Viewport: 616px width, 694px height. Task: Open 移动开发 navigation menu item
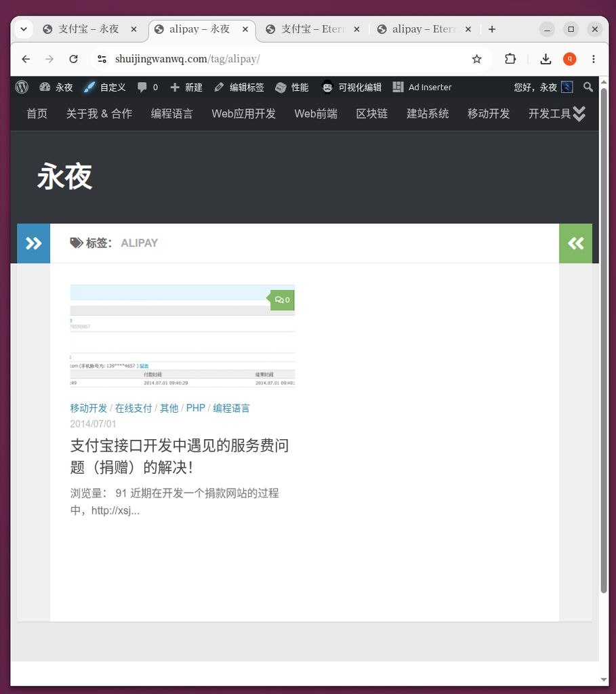[489, 114]
